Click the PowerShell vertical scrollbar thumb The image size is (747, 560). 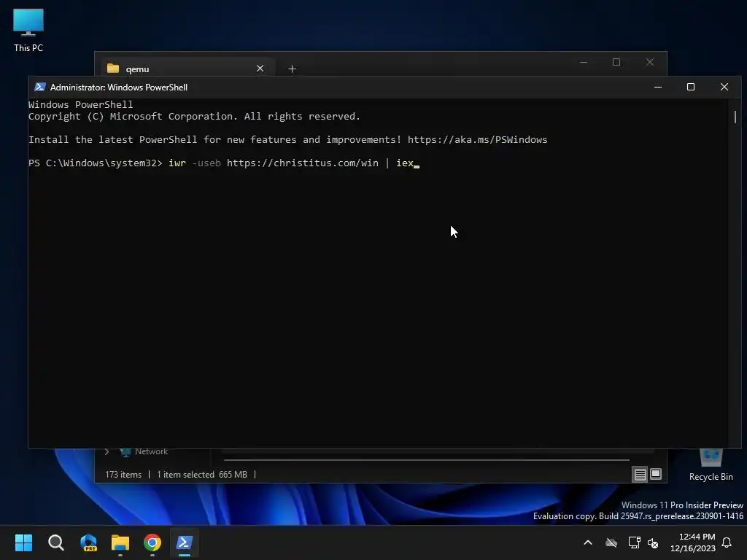[x=735, y=117]
